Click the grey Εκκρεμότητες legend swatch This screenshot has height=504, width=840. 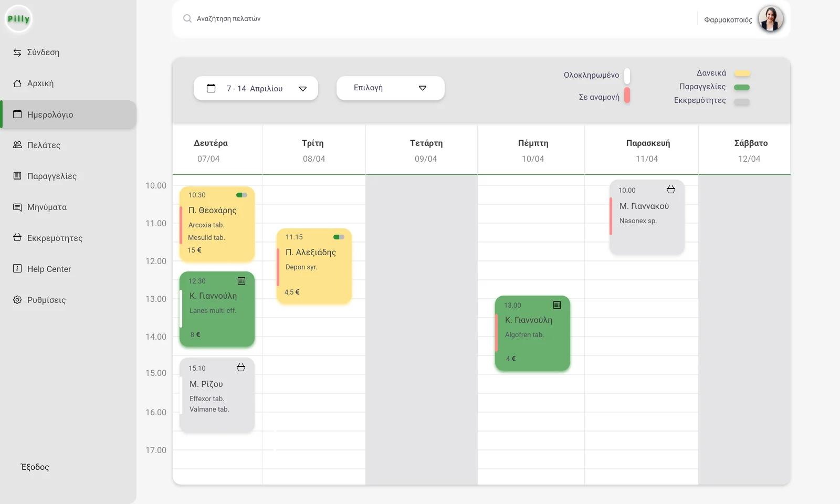742,102
